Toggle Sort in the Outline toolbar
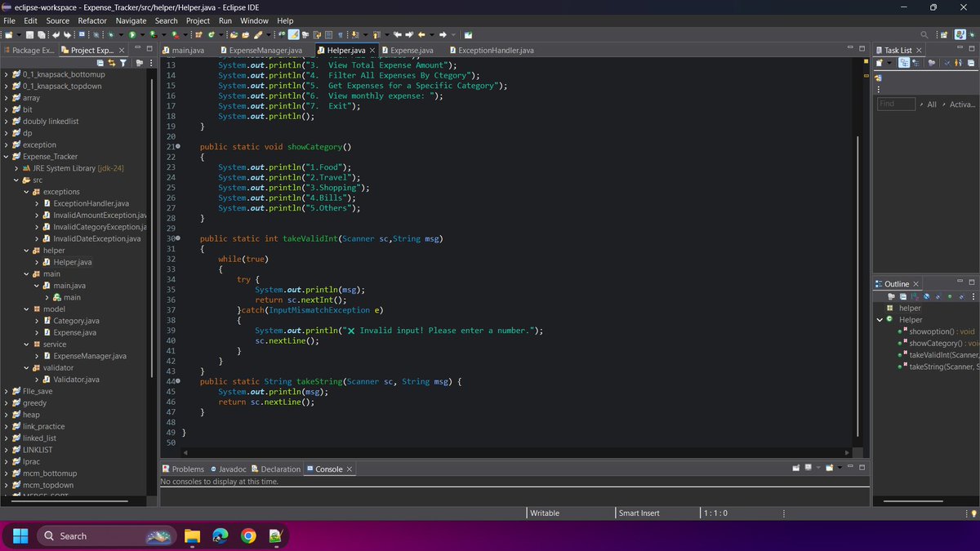 coord(915,296)
